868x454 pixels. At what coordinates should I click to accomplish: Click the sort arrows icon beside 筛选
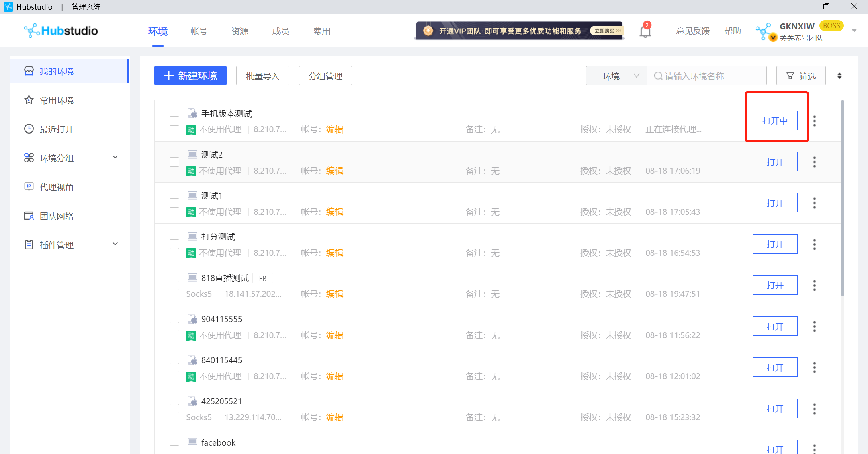(x=839, y=76)
